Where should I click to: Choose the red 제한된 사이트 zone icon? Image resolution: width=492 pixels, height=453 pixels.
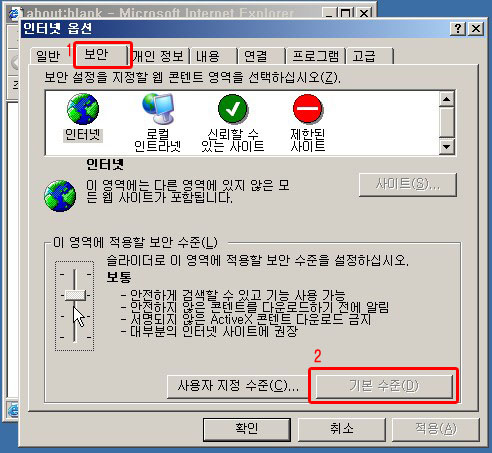point(308,109)
